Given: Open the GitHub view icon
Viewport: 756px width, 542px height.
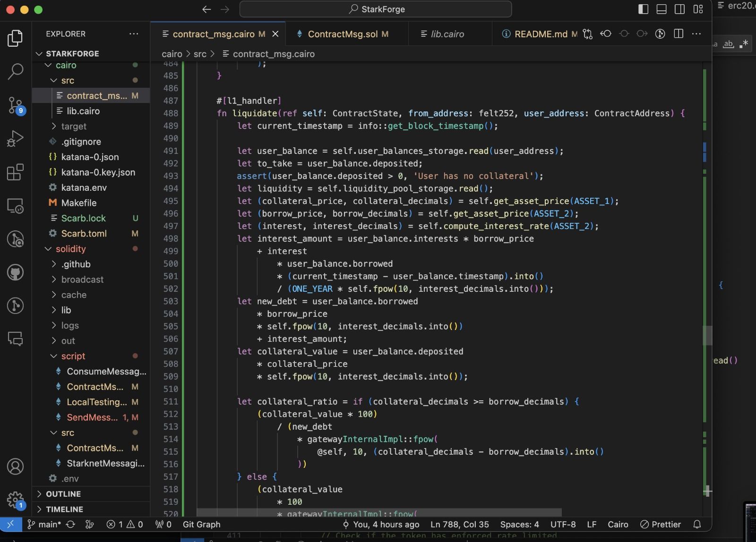Looking at the screenshot, I should [15, 272].
